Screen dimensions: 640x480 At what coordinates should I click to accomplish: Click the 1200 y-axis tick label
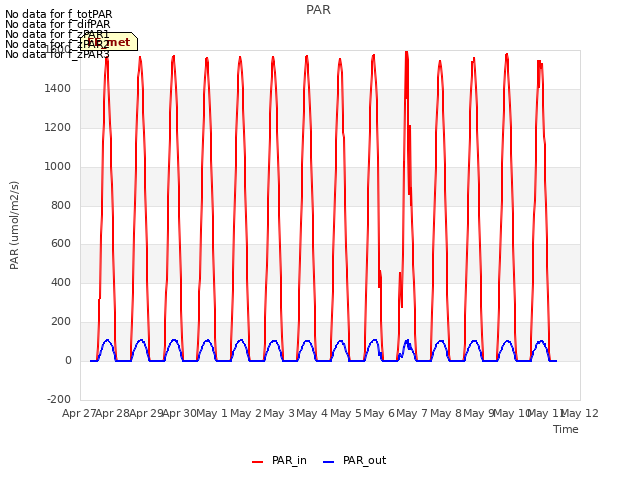pyautogui.click(x=58, y=127)
